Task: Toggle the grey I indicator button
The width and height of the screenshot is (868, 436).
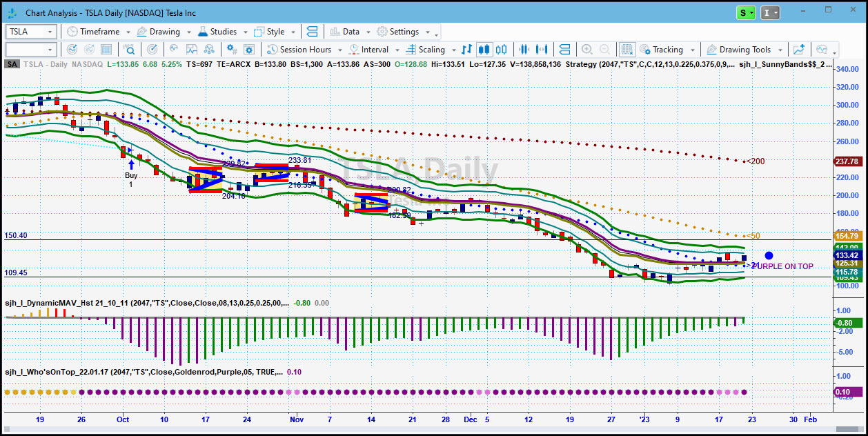Action: (x=770, y=12)
